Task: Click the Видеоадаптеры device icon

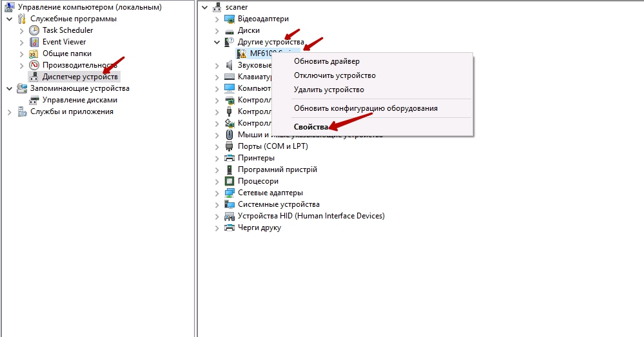Action: tap(229, 19)
